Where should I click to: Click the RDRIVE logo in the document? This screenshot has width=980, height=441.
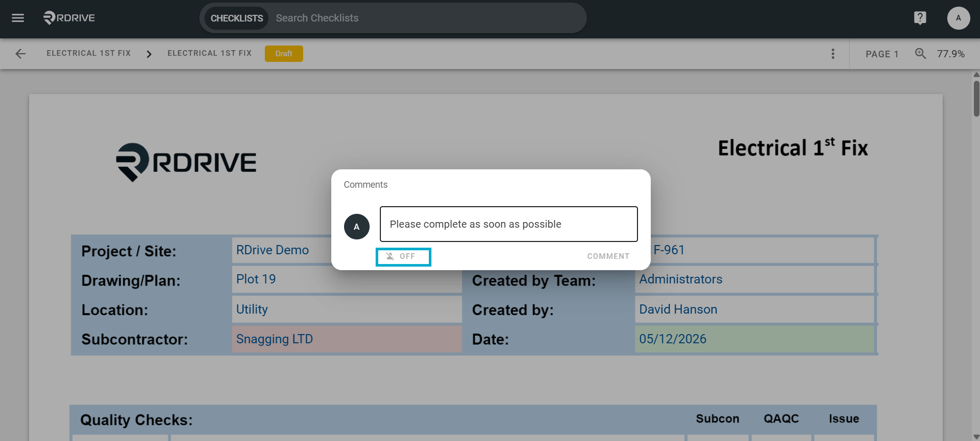[186, 162]
